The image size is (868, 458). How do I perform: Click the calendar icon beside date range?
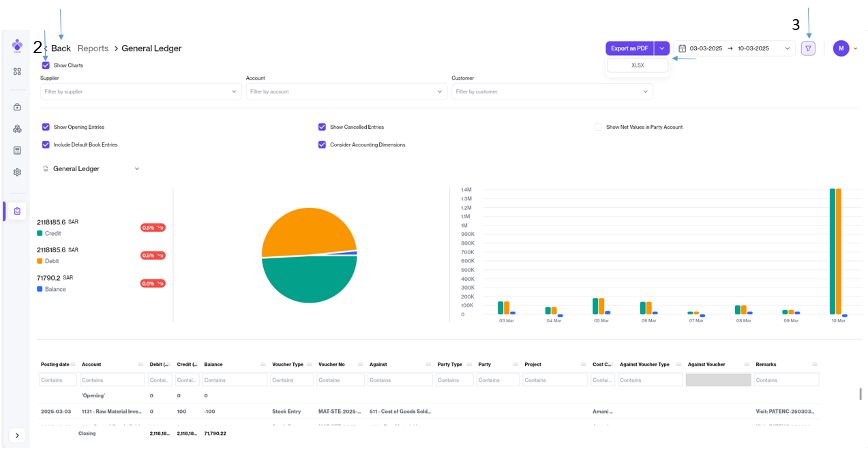pos(682,48)
